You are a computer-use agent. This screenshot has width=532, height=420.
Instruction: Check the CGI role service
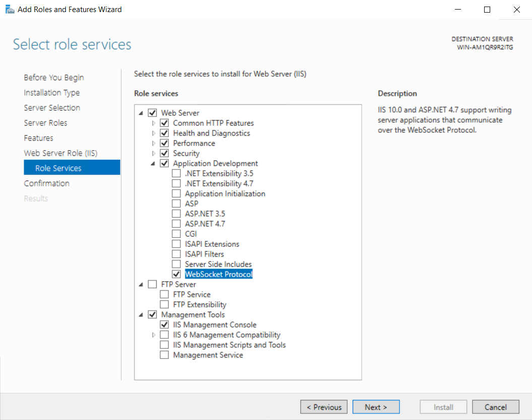[176, 234]
